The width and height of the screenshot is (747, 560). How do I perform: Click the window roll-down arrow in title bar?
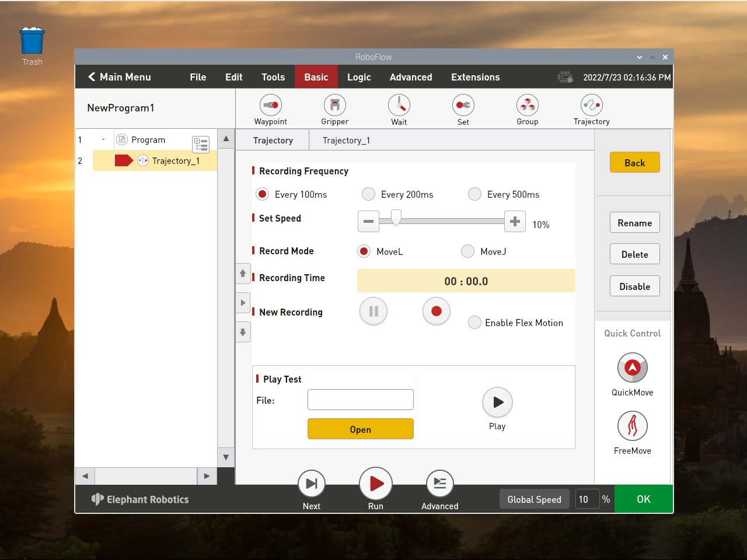click(x=640, y=57)
